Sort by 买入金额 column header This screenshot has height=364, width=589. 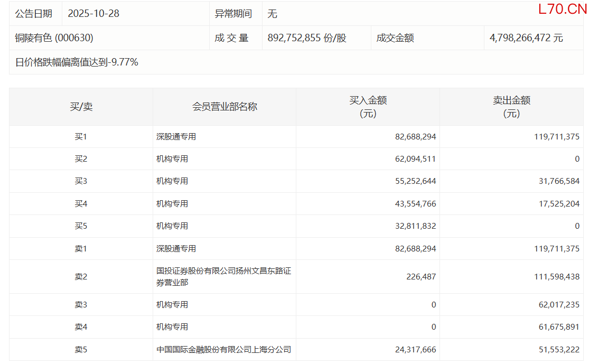(368, 107)
